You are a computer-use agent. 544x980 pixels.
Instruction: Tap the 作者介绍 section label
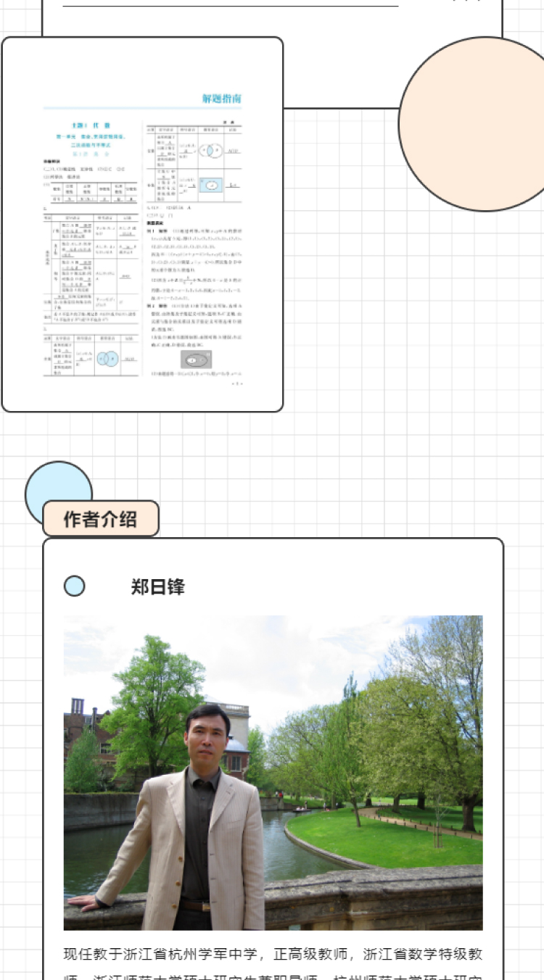tap(101, 519)
